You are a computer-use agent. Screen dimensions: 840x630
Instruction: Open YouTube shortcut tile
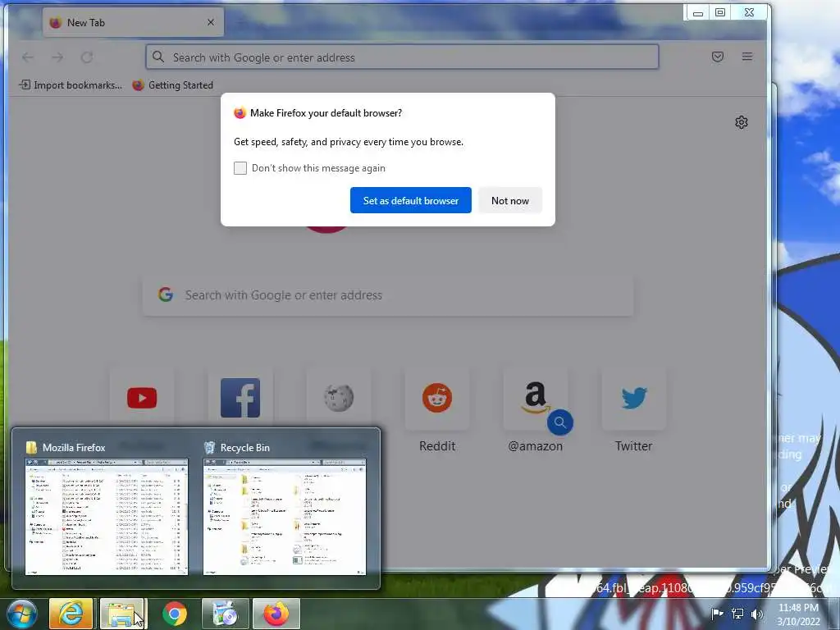142,398
